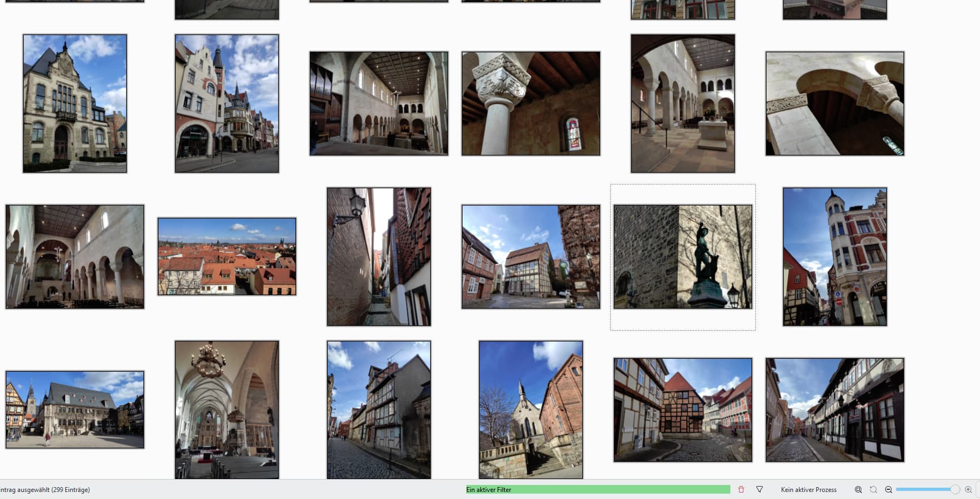This screenshot has width=980, height=499.
Task: Click the zoom out magnifier icon
Action: 888,489
